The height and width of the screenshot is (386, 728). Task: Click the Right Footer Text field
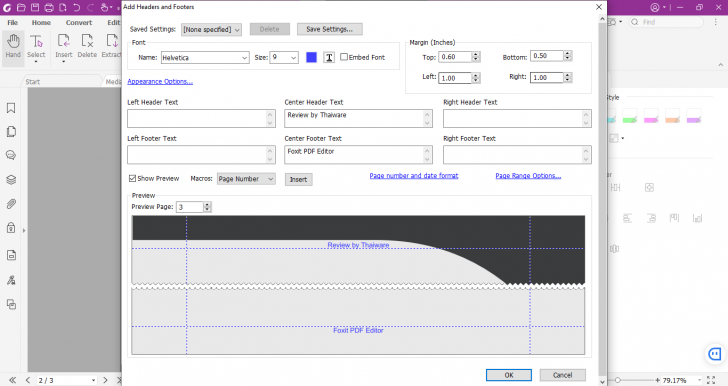tap(517, 155)
